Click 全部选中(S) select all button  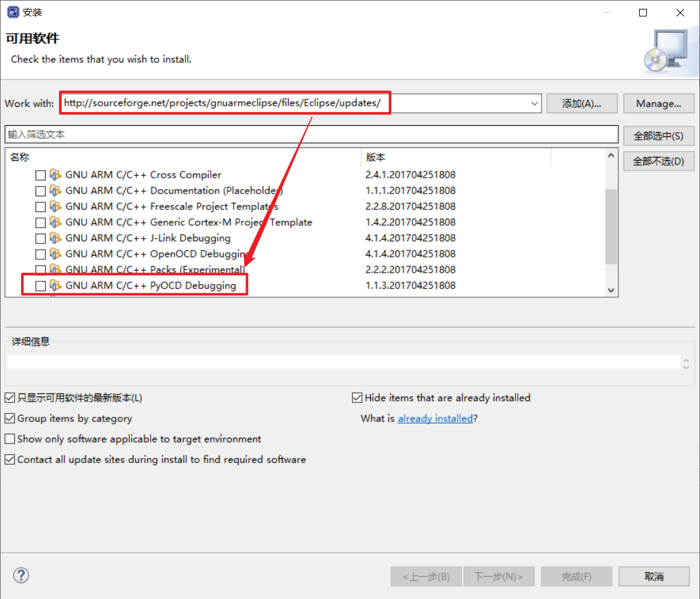pyautogui.click(x=658, y=136)
